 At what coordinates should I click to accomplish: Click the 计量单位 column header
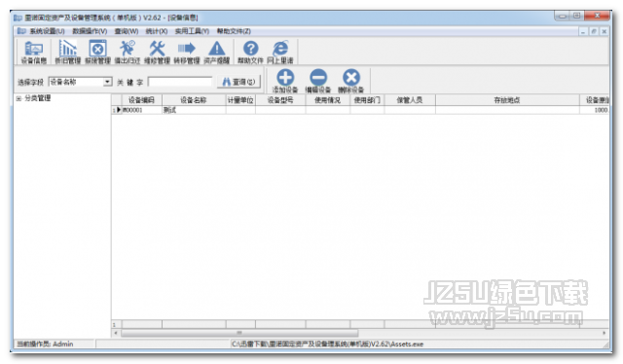pyautogui.click(x=240, y=100)
